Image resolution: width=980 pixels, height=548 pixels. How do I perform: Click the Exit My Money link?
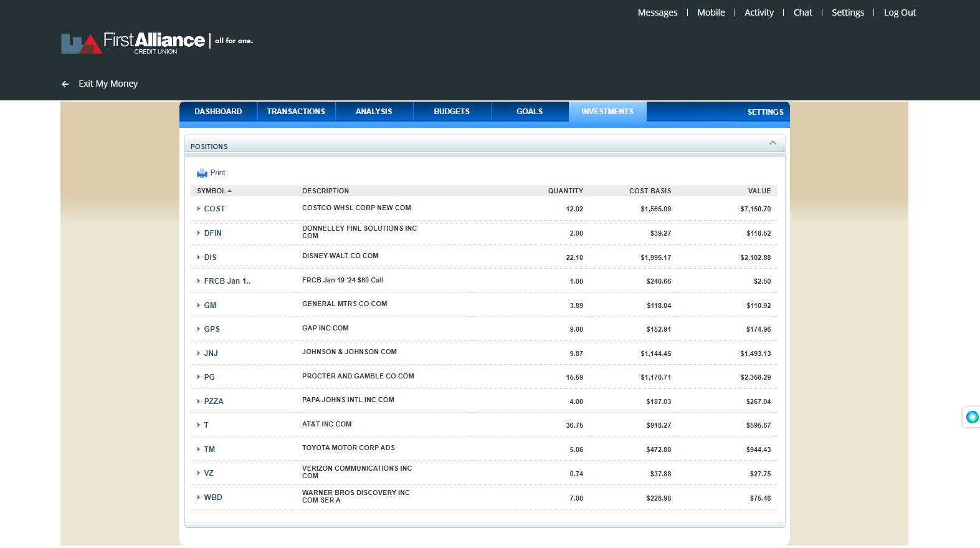pos(108,84)
